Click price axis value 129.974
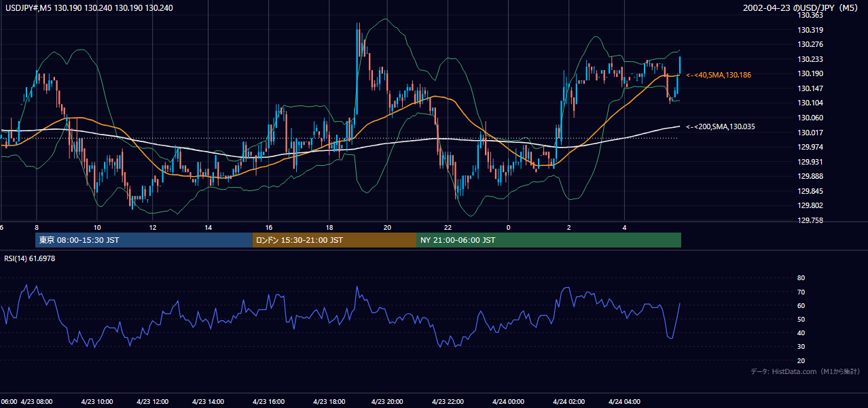The width and height of the screenshot is (868, 408). coord(810,147)
